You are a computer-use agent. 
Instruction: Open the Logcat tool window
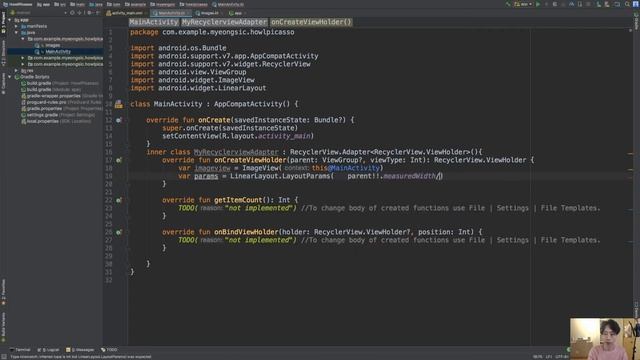(48, 350)
